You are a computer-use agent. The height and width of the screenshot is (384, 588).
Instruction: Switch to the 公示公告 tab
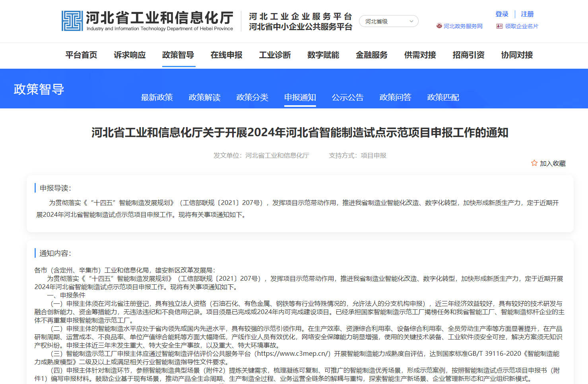(x=348, y=97)
